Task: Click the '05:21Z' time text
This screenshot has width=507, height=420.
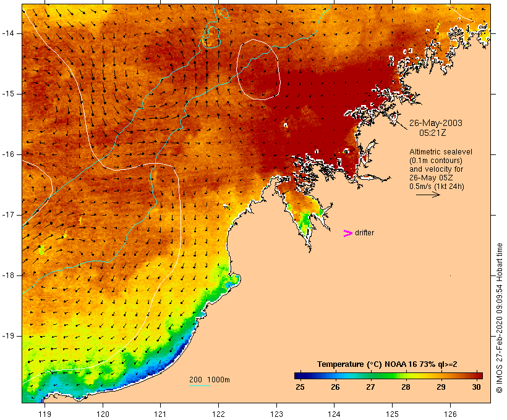Action: pos(432,132)
